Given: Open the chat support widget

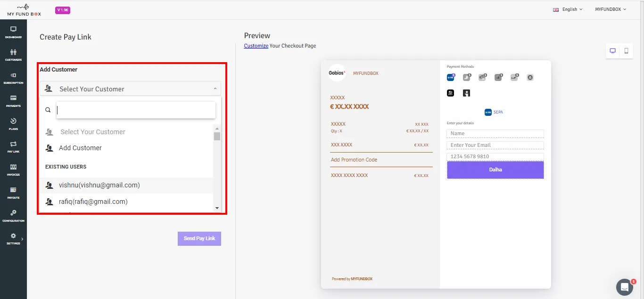Looking at the screenshot, I should pyautogui.click(x=625, y=287).
